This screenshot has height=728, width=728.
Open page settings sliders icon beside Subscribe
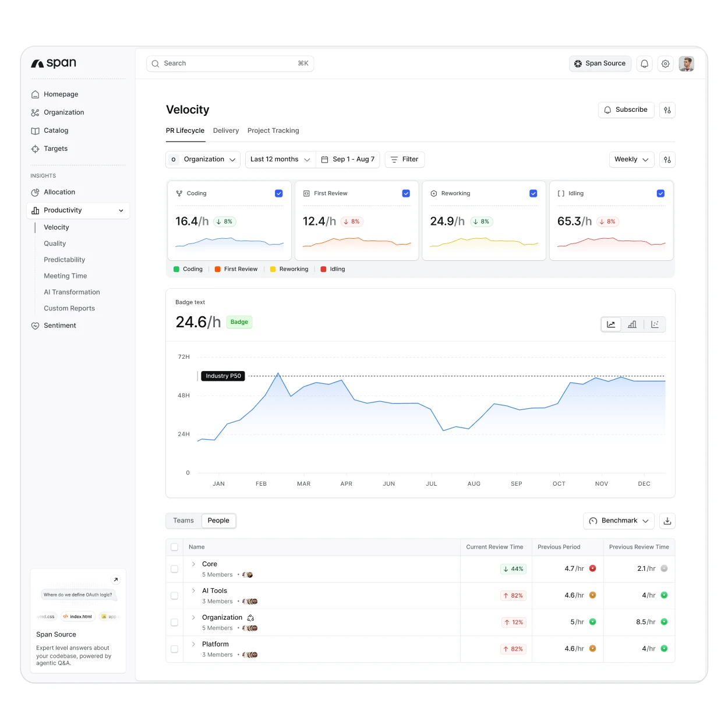(x=667, y=110)
